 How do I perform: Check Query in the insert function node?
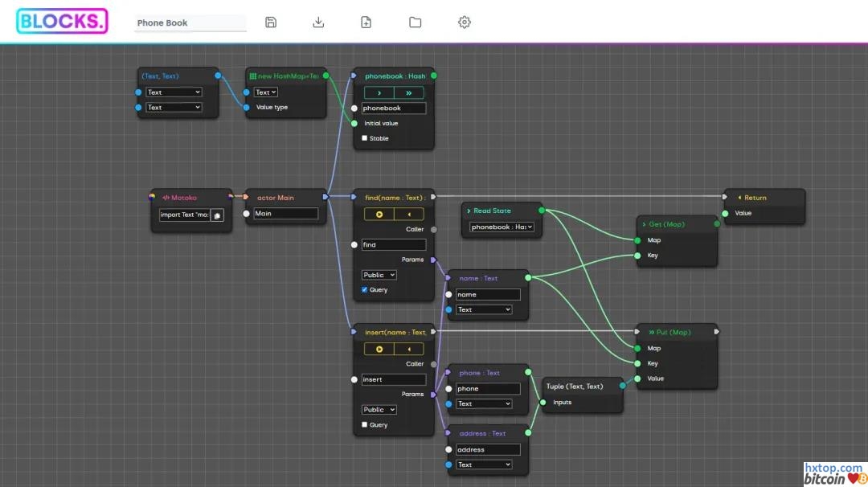pyautogui.click(x=365, y=424)
